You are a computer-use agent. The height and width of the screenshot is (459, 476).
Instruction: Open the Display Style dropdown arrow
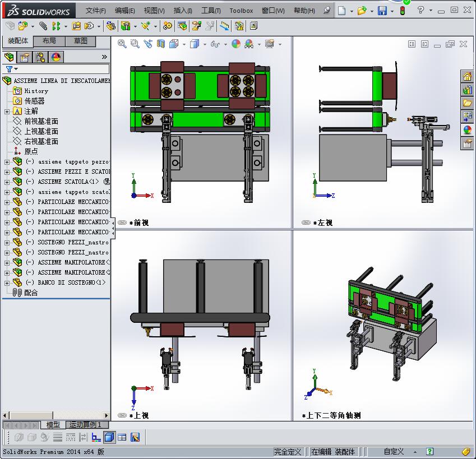click(x=205, y=44)
